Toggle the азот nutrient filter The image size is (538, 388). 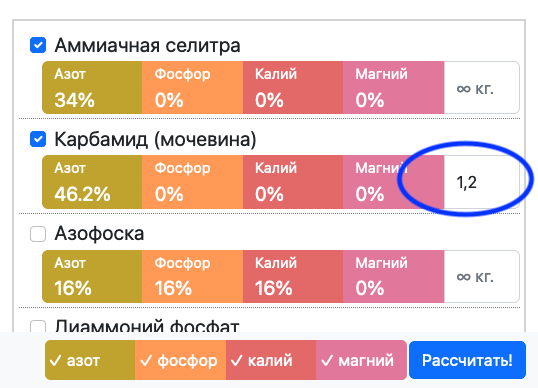pos(90,360)
